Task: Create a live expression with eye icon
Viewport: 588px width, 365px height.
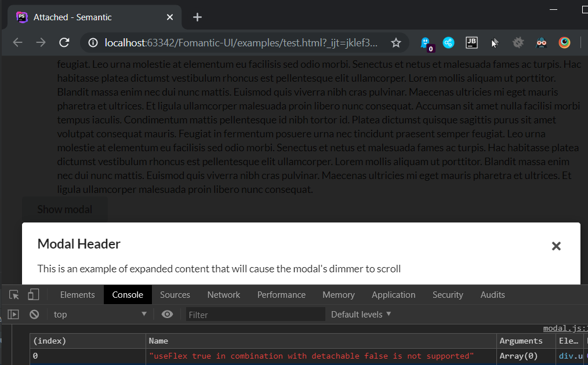Action: click(167, 315)
